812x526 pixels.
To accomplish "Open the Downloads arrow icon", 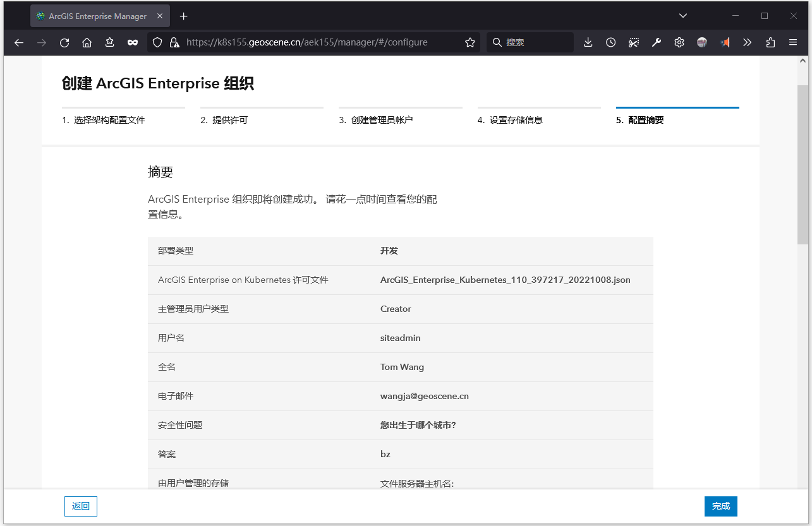I will pos(588,42).
